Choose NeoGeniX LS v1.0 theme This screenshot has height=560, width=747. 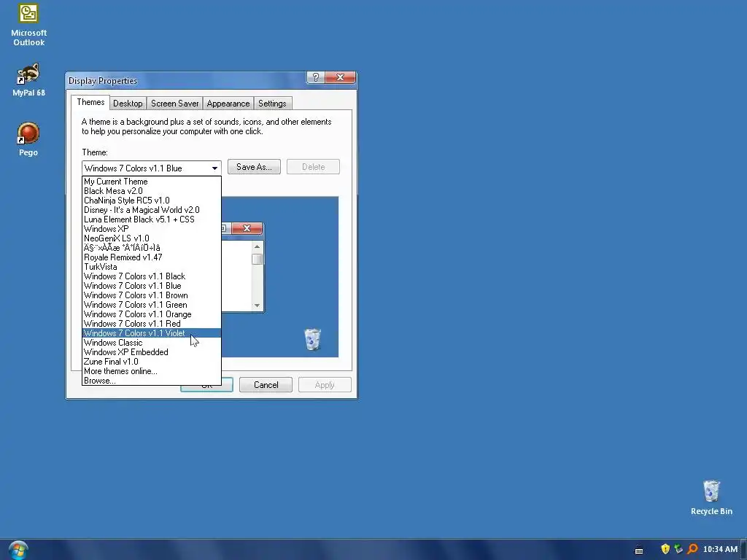point(152,238)
